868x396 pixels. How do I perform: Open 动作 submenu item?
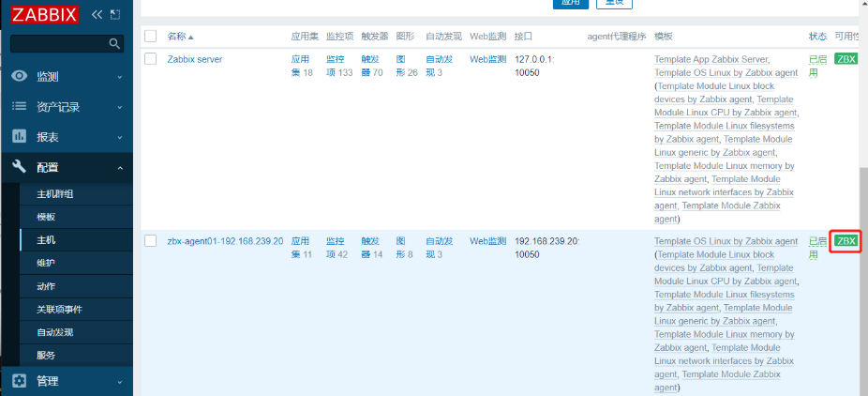tap(46, 286)
